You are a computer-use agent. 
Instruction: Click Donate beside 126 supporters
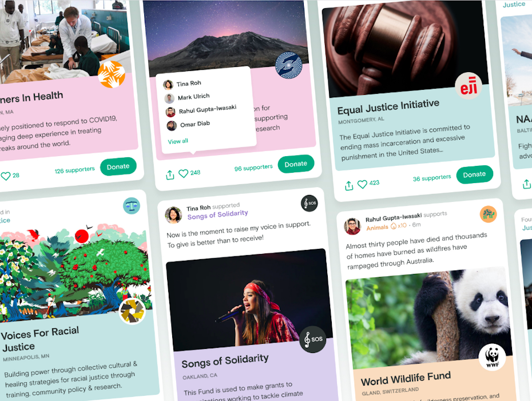[118, 166]
